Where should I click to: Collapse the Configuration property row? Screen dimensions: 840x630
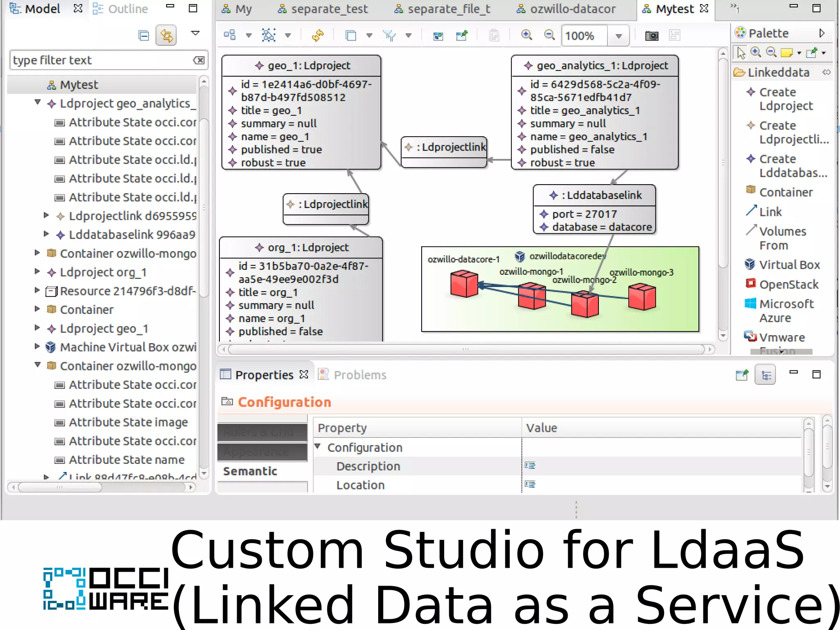pos(318,446)
